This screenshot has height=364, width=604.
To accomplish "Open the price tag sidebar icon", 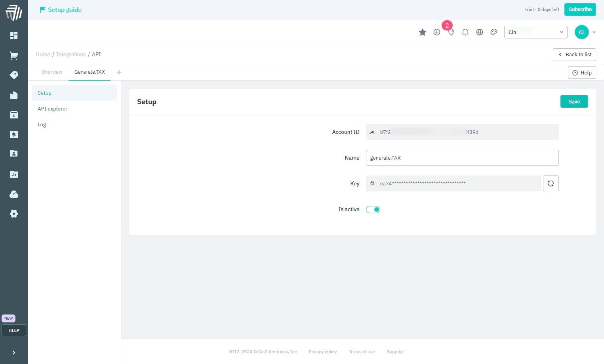I will click(14, 75).
